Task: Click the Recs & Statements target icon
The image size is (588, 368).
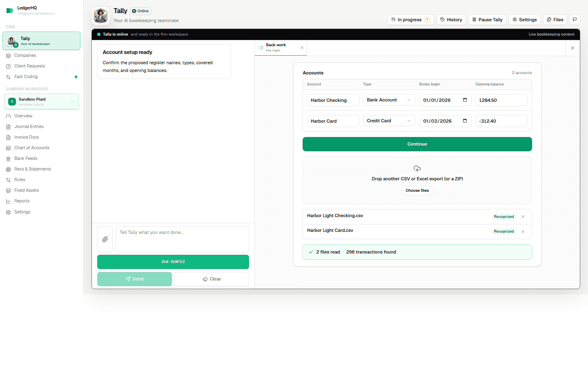Action: 8,169
